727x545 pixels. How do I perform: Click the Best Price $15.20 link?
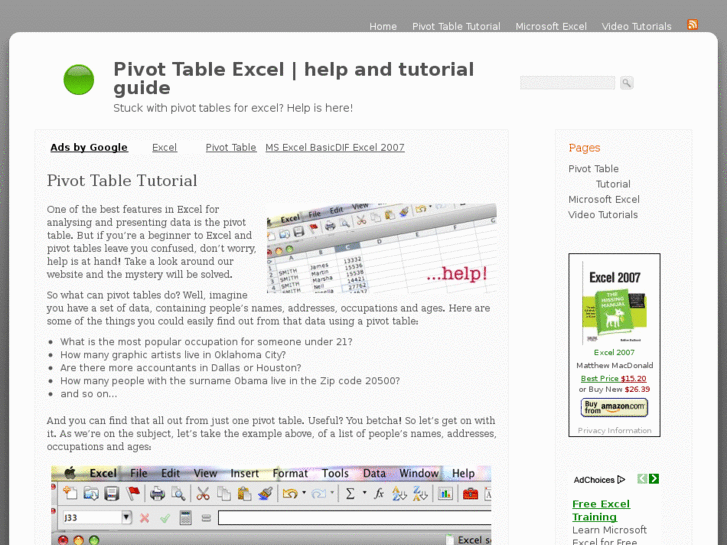coord(613,378)
